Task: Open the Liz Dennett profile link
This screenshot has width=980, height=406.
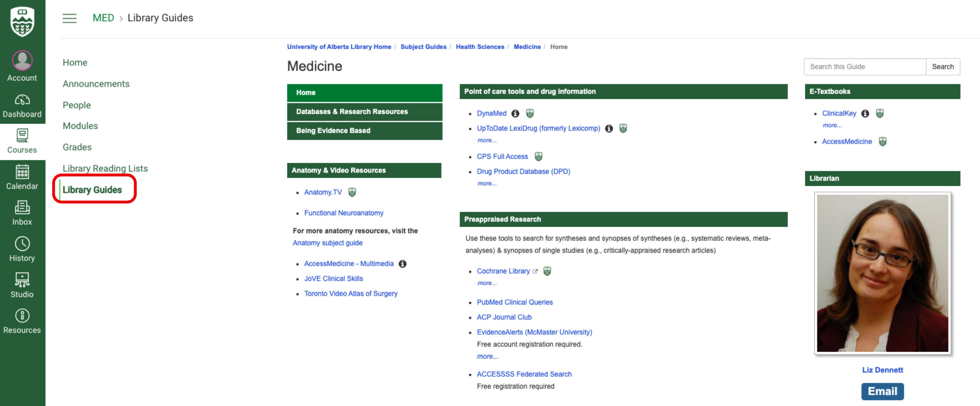Action: [882, 370]
